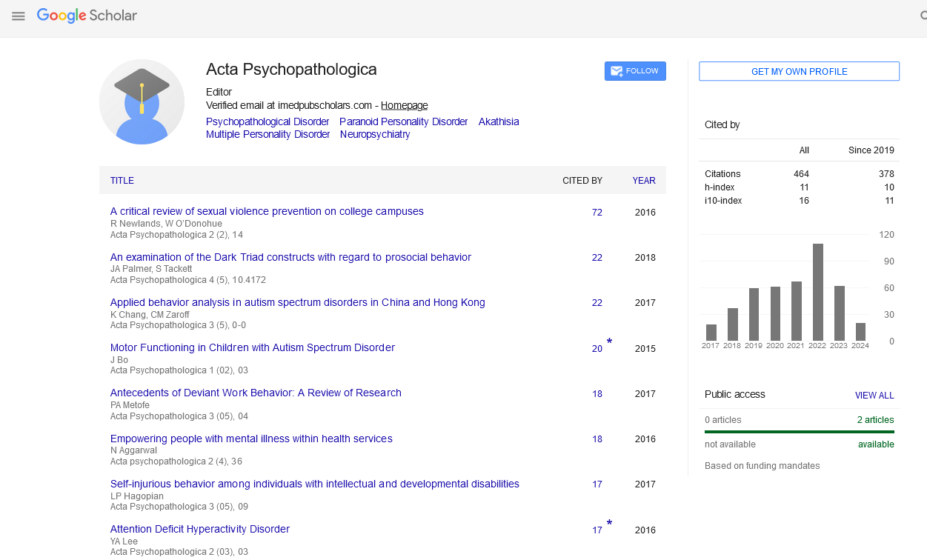Open the 2 articles available link
This screenshot has width=927, height=560.
pyautogui.click(x=876, y=420)
